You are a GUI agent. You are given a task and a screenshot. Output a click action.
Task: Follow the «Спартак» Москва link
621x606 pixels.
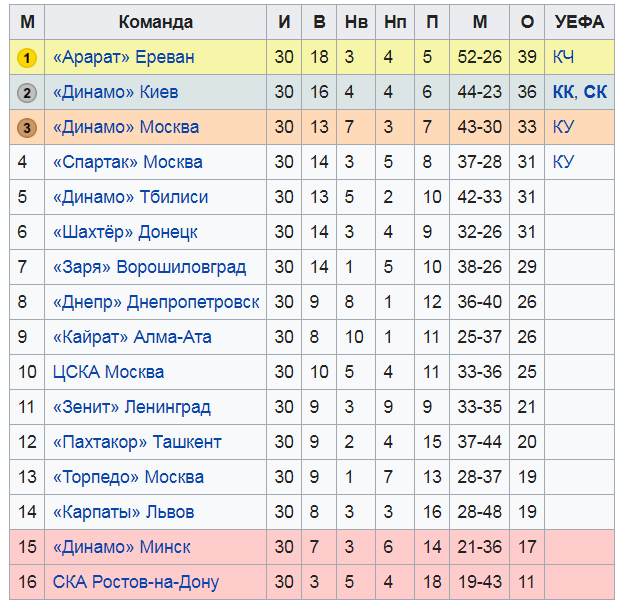point(127,163)
